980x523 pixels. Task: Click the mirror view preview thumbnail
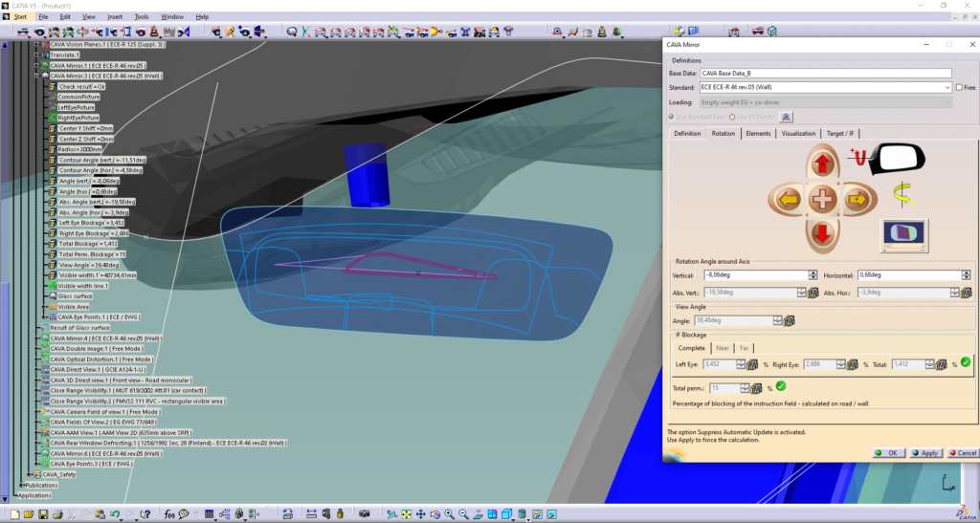[x=903, y=234]
